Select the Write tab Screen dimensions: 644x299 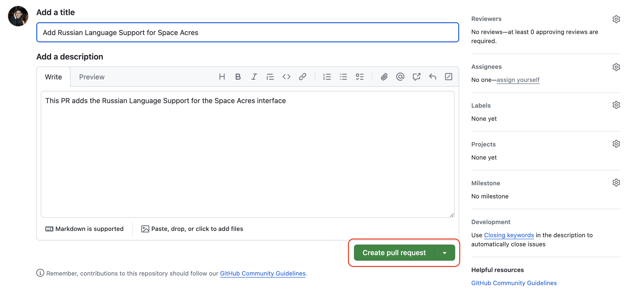tap(53, 77)
